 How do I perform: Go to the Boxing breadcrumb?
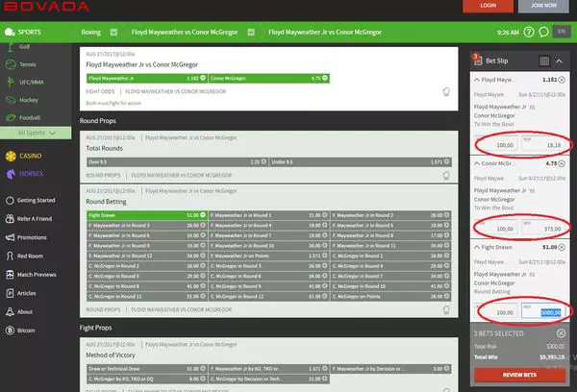(91, 33)
